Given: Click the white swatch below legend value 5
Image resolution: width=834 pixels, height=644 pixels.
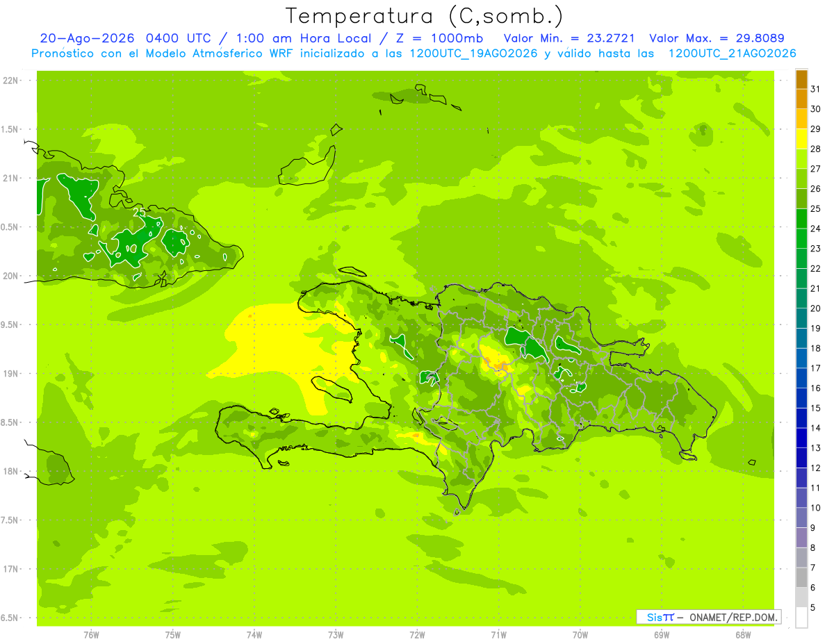Looking at the screenshot, I should click(x=801, y=618).
